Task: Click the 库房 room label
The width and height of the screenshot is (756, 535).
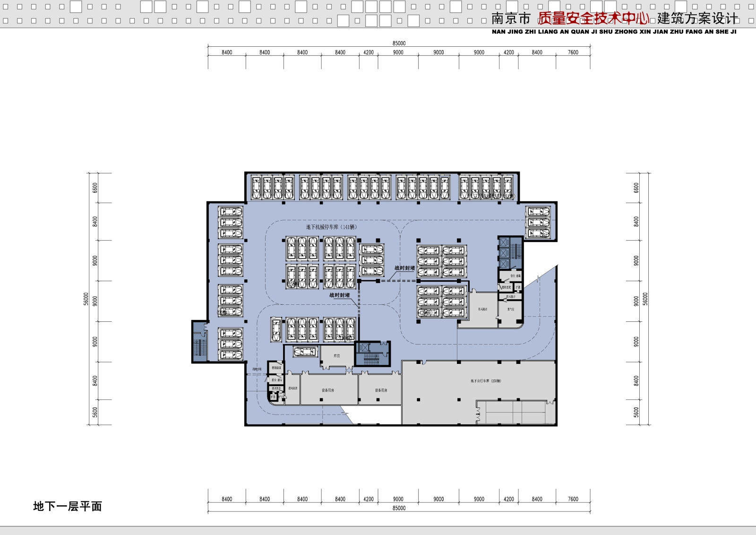Action: coord(337,355)
